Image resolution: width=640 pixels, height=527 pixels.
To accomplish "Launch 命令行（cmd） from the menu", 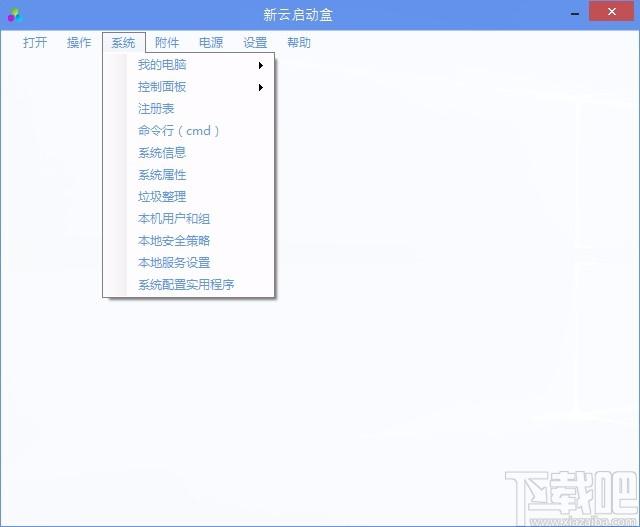I will 179,131.
